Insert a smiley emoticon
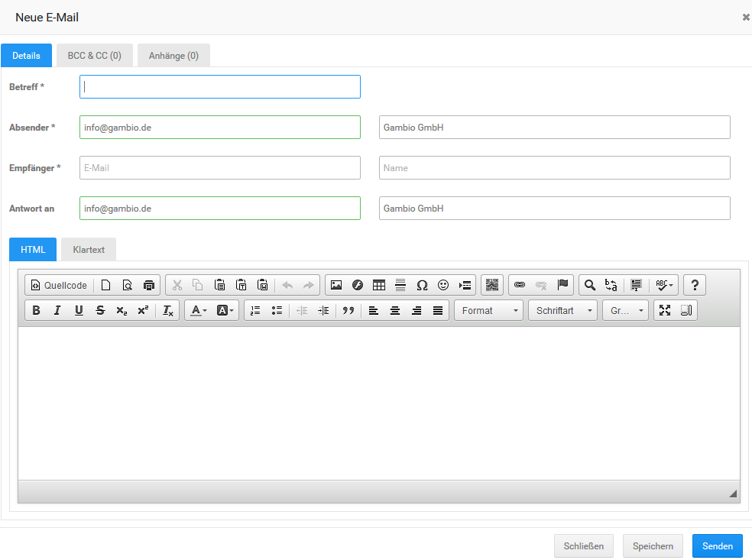 coord(443,285)
